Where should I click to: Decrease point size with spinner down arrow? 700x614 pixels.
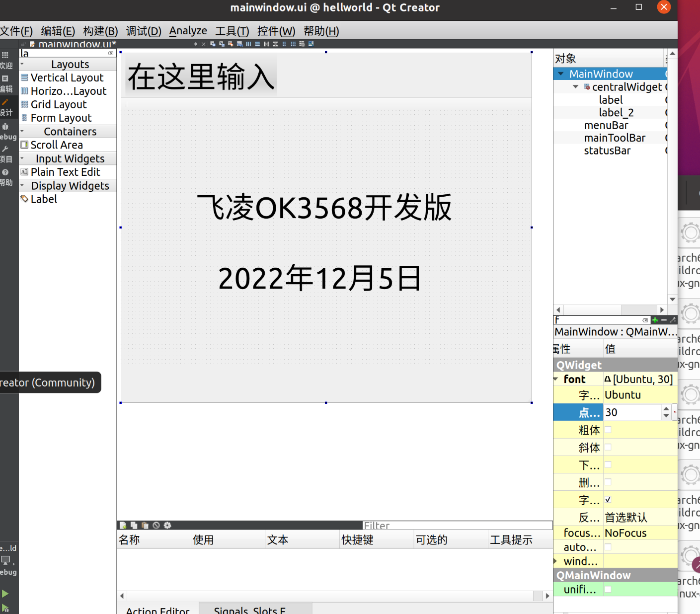[666, 416]
